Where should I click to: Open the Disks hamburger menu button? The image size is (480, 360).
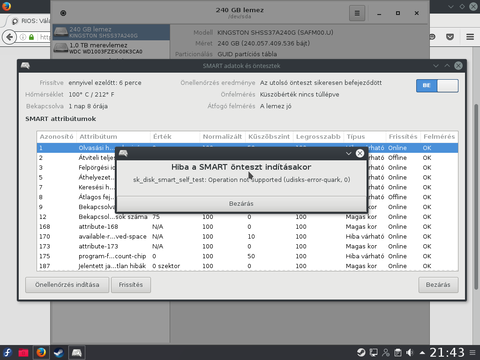pos(357,13)
